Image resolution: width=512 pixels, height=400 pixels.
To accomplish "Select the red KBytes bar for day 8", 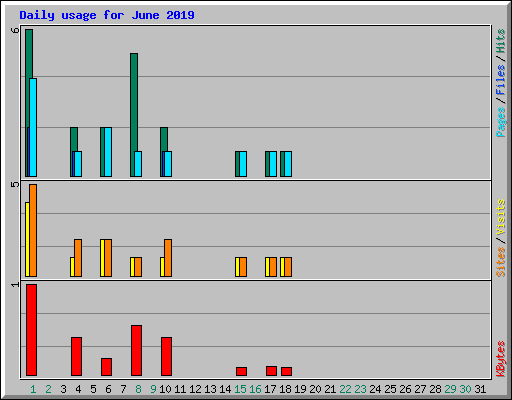I will click(x=136, y=351).
